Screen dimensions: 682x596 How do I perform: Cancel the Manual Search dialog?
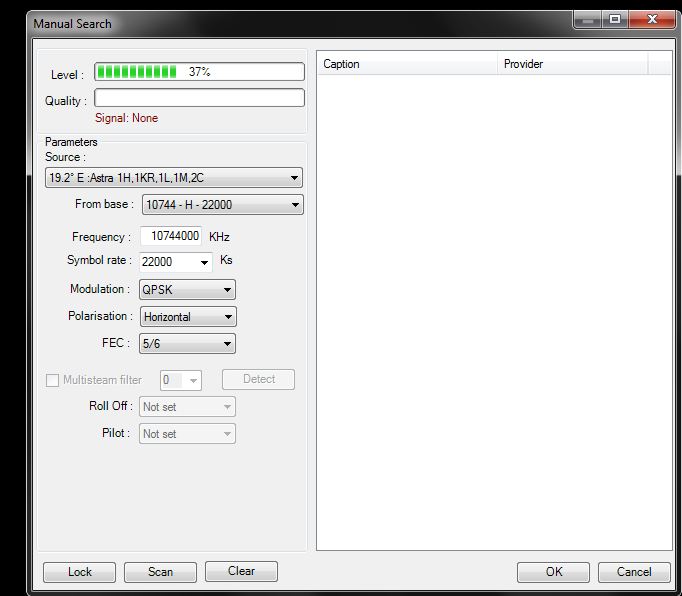(634, 572)
